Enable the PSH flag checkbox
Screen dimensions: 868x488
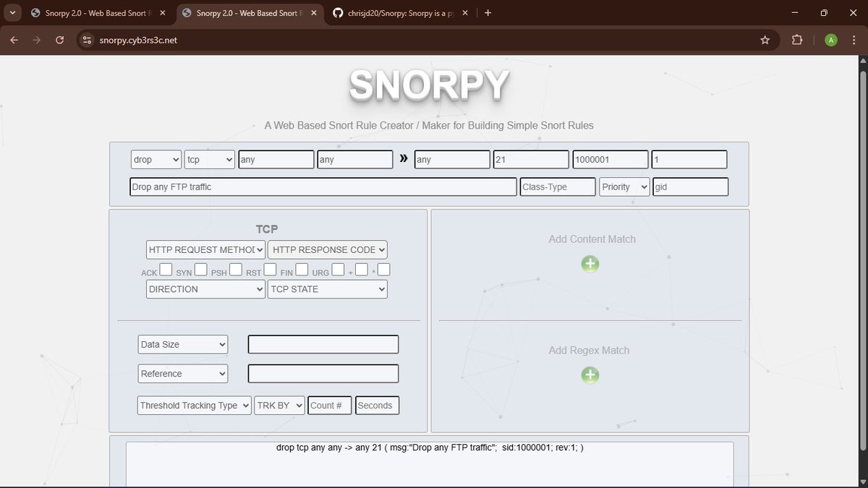coord(235,270)
